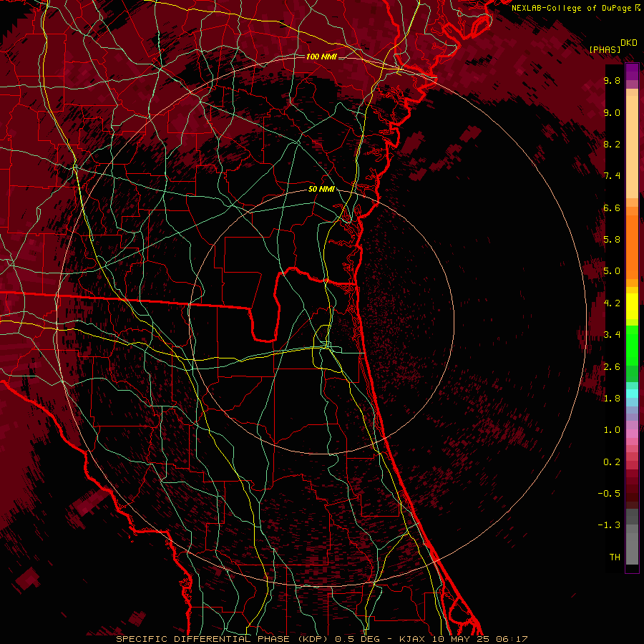Image resolution: width=644 pixels, height=644 pixels.
Task: Click the -1.3 legend value
Action: [609, 525]
